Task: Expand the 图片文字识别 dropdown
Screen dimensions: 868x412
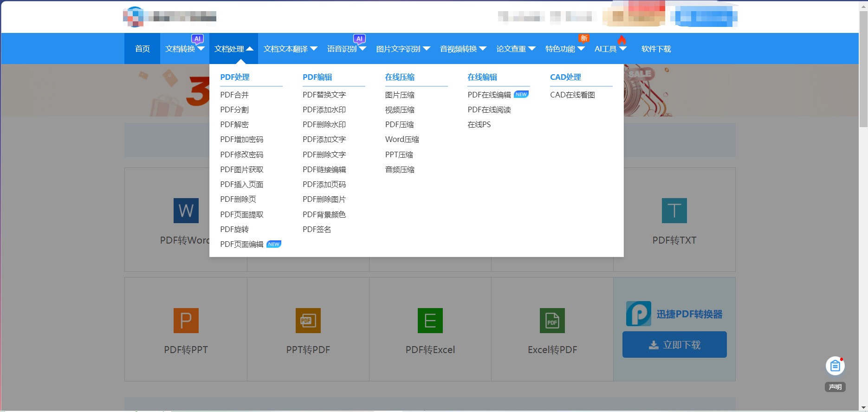Action: (x=402, y=49)
